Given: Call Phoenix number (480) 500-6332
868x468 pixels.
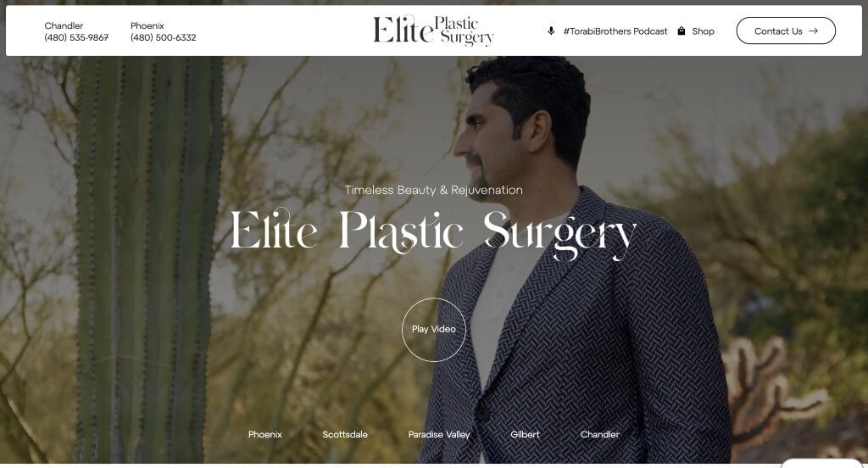Looking at the screenshot, I should [x=164, y=37].
